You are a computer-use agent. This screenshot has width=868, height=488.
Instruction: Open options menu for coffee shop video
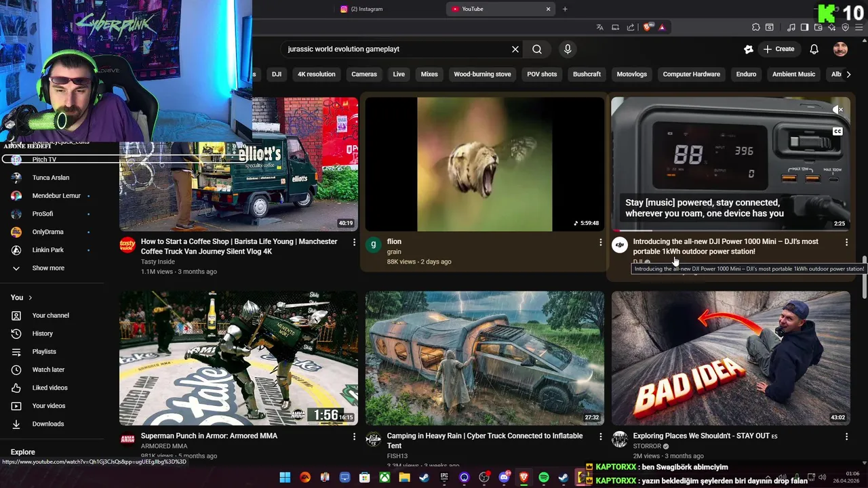coord(354,242)
